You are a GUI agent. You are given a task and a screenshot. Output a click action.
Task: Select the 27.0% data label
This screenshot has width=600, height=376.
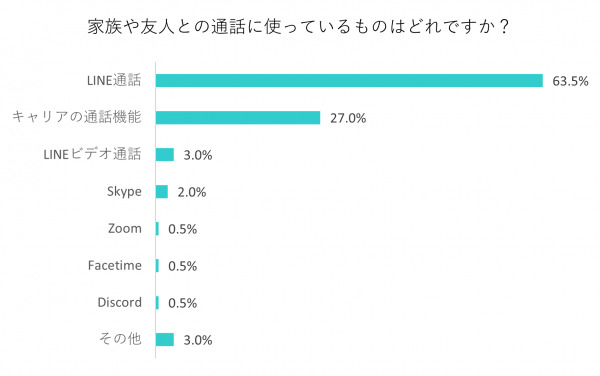pyautogui.click(x=348, y=118)
